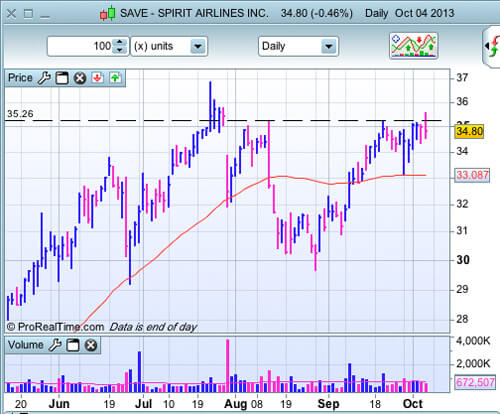This screenshot has width=500, height=414.
Task: Click the Oct 04 2013 date text
Action: [424, 13]
